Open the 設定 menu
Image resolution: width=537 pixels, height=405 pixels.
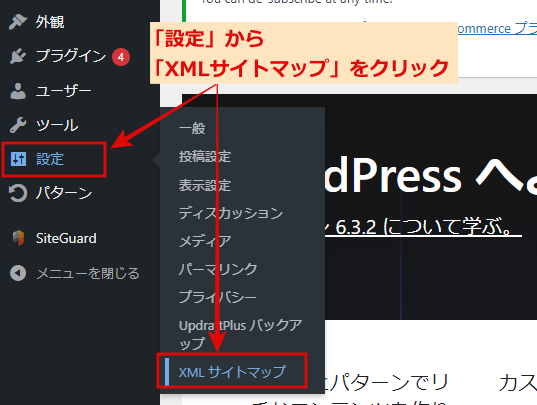(50, 159)
